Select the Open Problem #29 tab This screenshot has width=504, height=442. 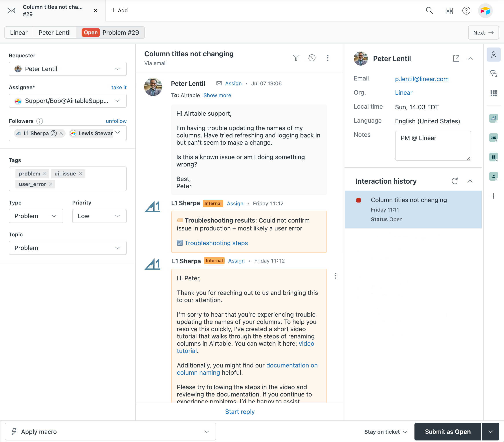[x=110, y=33]
